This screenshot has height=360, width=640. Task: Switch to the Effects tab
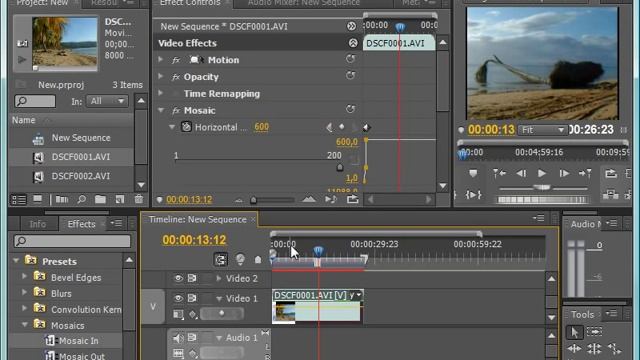click(x=81, y=224)
